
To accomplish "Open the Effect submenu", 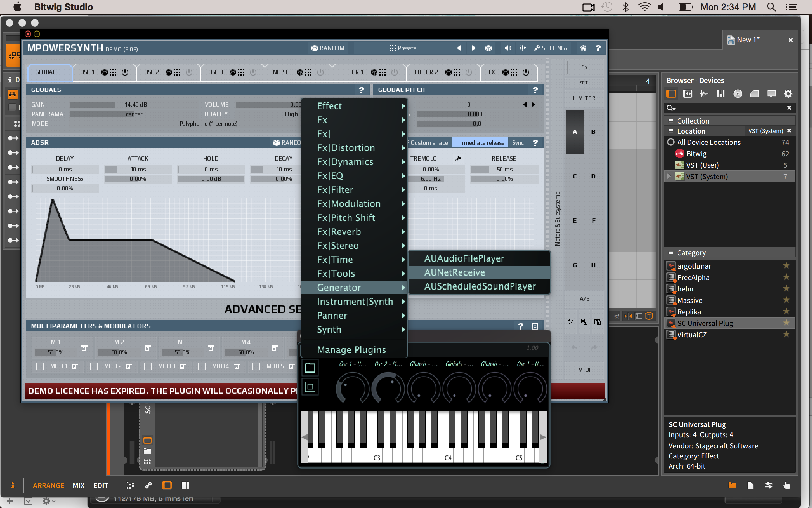I will (x=354, y=106).
